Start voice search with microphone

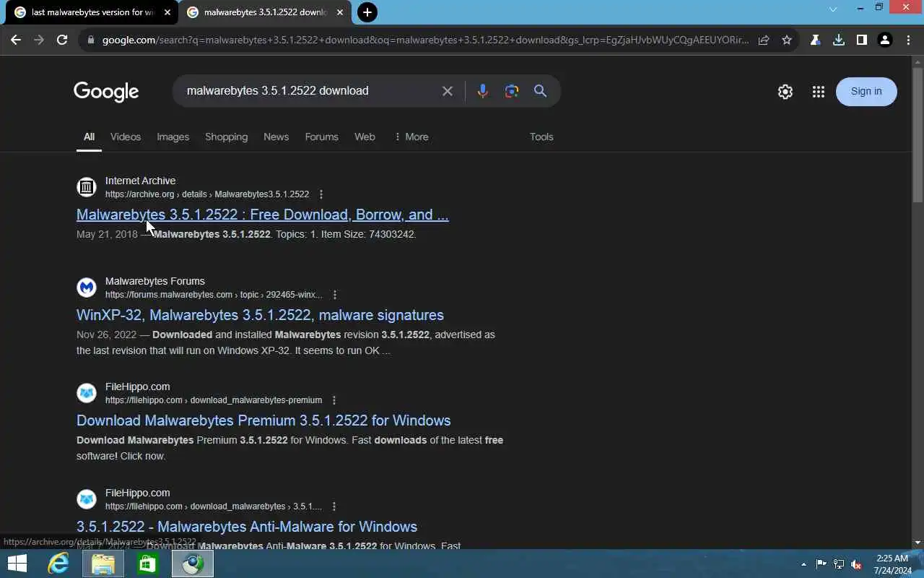pyautogui.click(x=482, y=91)
